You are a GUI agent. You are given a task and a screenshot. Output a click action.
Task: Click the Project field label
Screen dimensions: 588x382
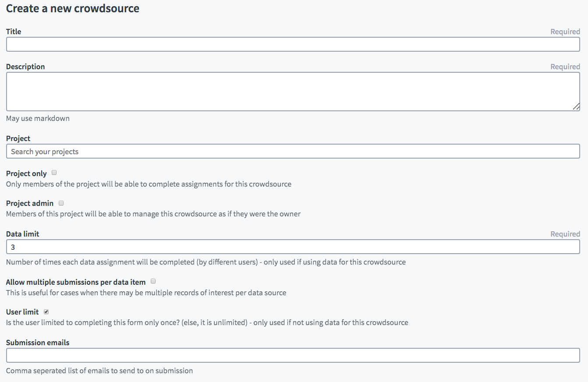18,138
